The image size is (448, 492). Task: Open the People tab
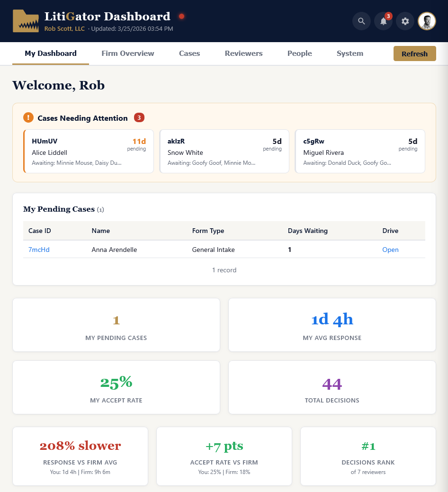pos(299,54)
